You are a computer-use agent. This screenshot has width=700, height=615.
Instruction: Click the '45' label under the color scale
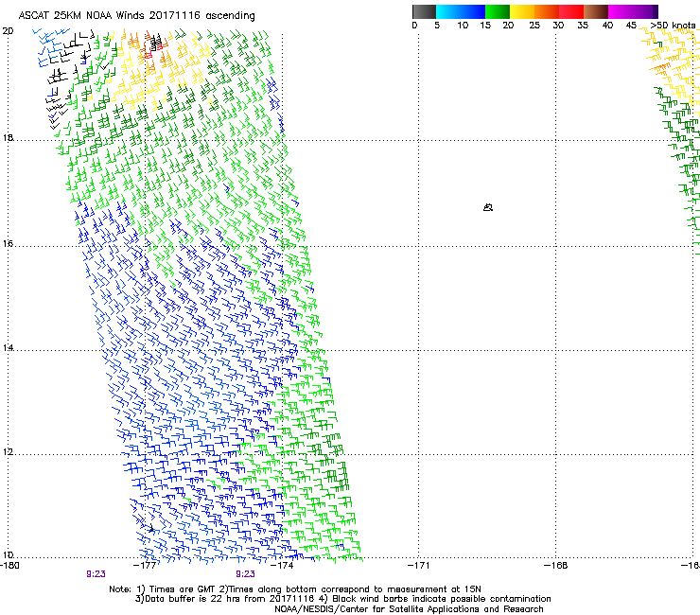(631, 26)
